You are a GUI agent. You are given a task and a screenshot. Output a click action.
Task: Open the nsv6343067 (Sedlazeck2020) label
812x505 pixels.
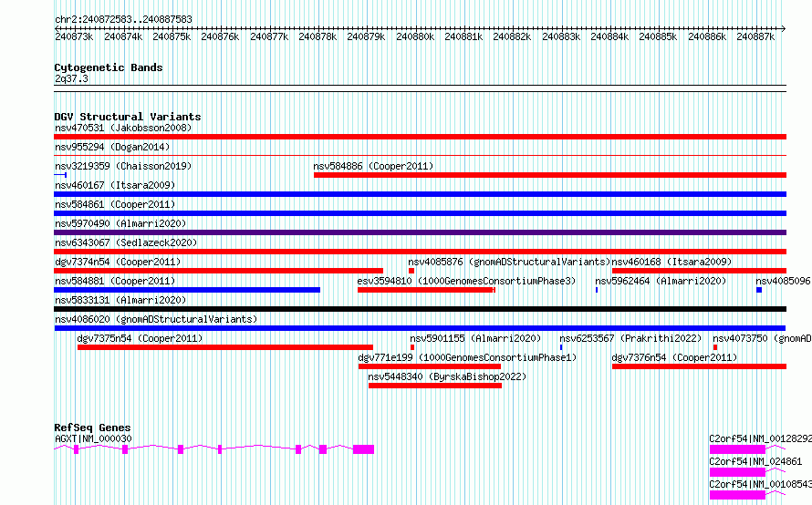point(126,242)
